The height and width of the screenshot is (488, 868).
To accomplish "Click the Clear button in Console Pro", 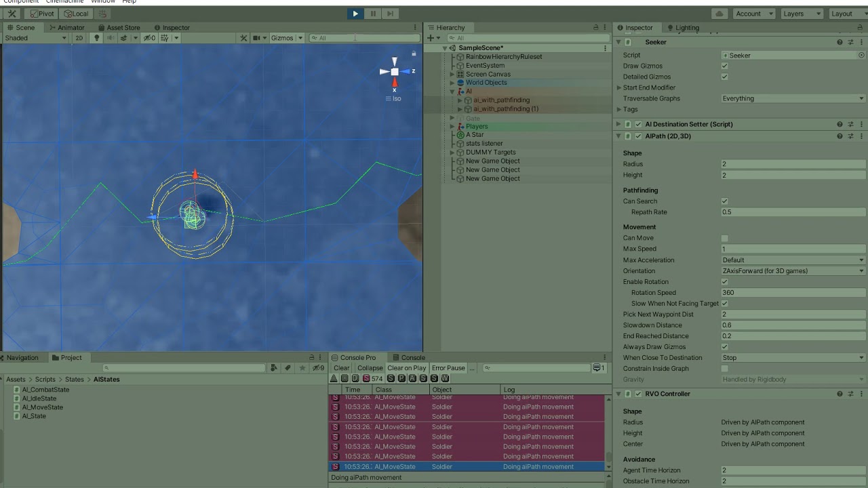I will (x=342, y=368).
